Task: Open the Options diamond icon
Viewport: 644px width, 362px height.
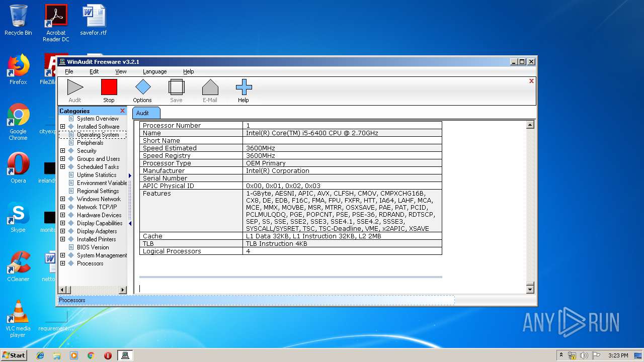Action: tap(142, 87)
